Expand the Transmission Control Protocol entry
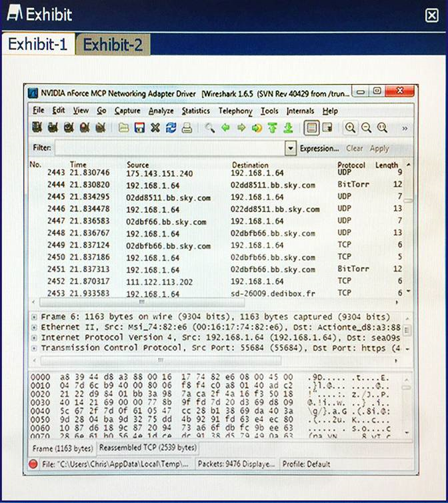 point(34,348)
